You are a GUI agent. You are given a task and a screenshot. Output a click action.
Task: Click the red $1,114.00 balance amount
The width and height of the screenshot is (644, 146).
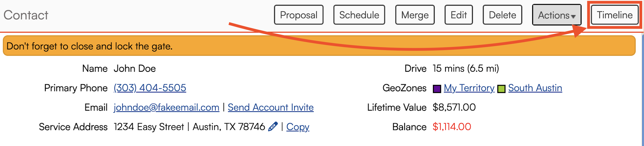[452, 127]
